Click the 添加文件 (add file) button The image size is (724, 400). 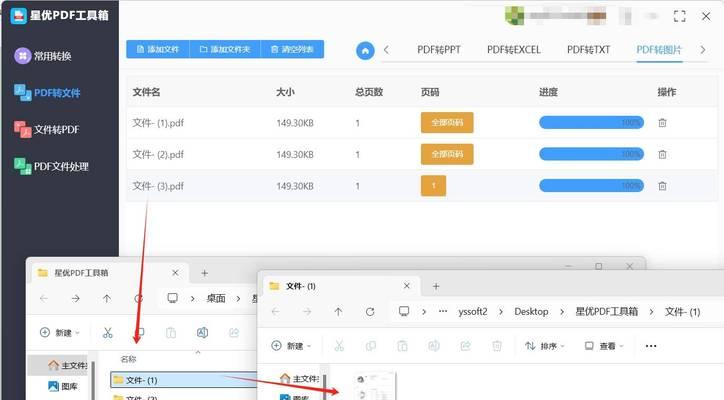[158, 49]
